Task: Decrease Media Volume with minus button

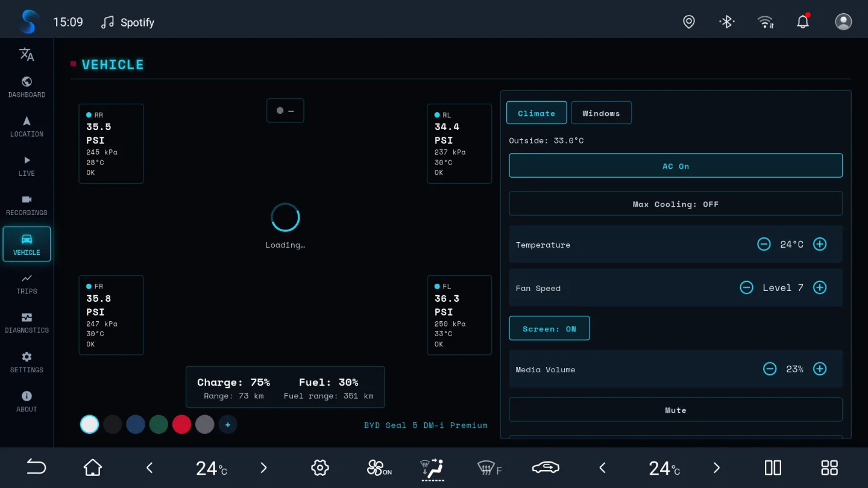Action: click(770, 369)
